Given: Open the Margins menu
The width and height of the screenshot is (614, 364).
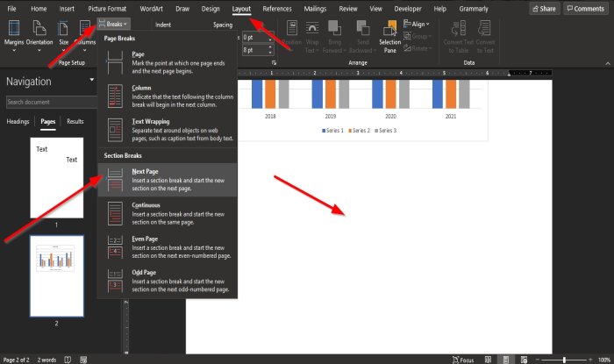Looking at the screenshot, I should pos(14,36).
